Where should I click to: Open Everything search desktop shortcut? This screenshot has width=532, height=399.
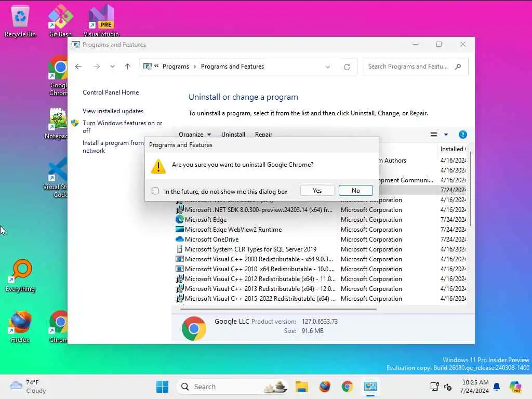pyautogui.click(x=20, y=276)
